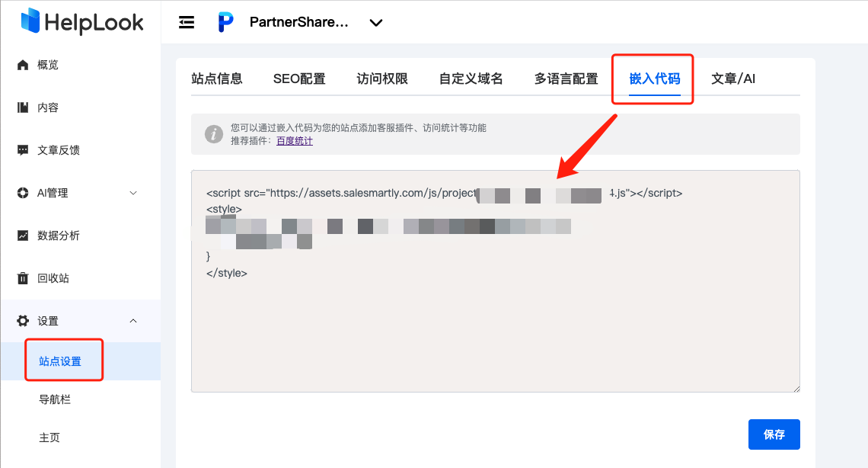
Task: Expand the AI管理 submenu chevron
Action: pos(132,193)
